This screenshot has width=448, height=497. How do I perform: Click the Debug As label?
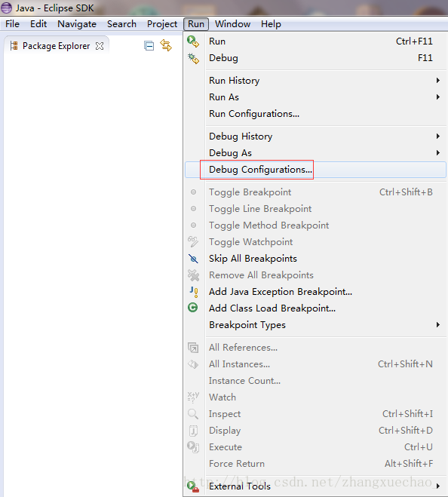pos(230,153)
